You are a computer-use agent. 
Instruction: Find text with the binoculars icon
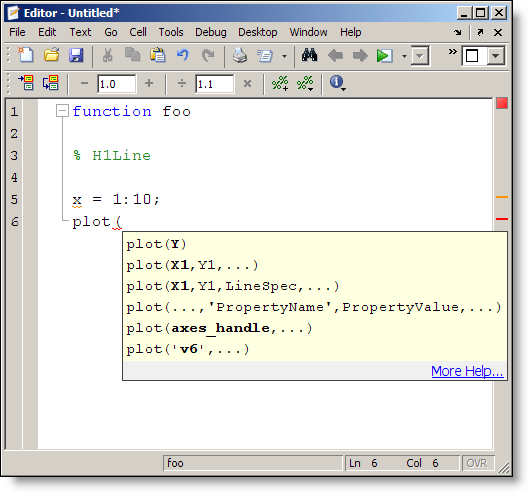(x=309, y=55)
